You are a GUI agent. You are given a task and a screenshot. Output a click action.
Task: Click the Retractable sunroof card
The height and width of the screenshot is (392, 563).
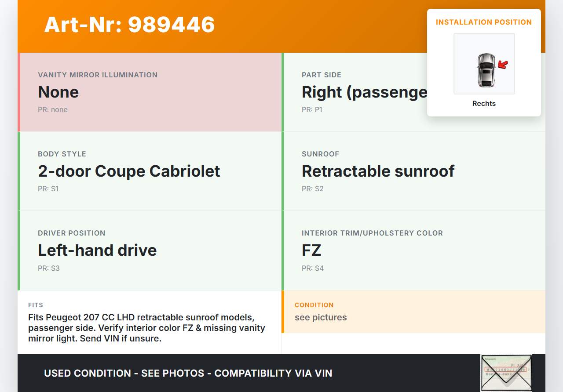point(378,171)
